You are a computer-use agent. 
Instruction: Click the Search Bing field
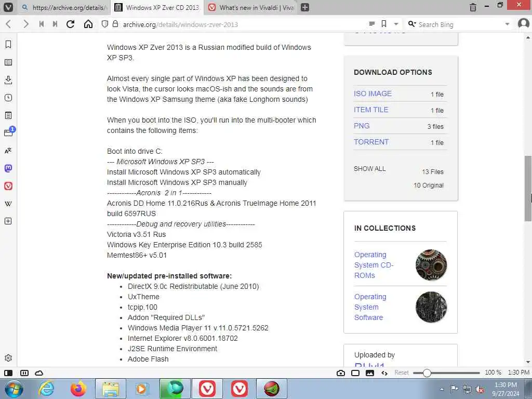coord(459,24)
